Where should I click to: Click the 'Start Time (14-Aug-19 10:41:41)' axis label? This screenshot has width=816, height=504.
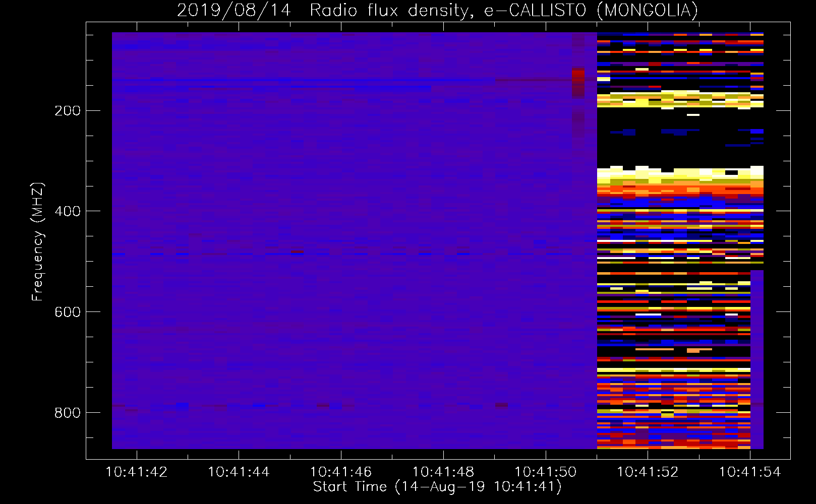pyautogui.click(x=437, y=487)
